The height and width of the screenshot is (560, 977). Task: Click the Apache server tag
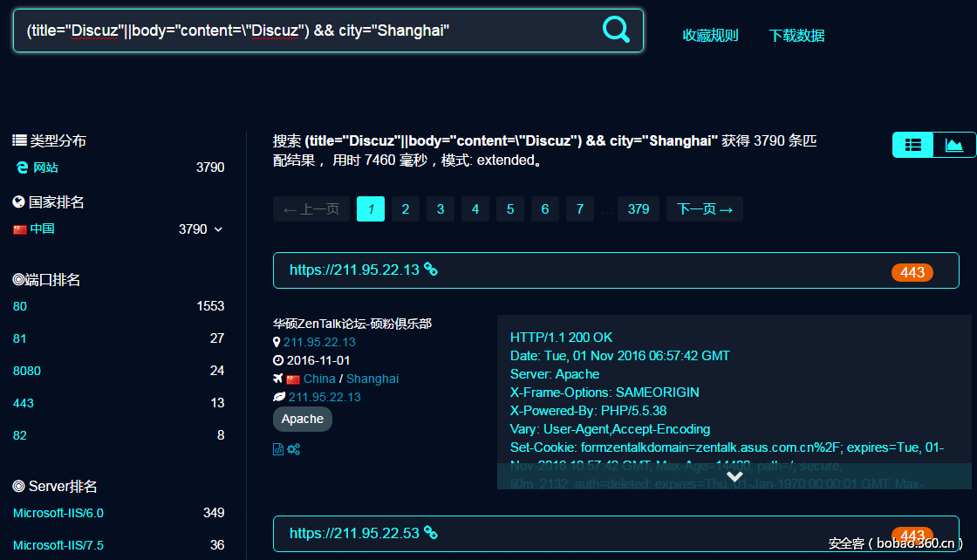(x=303, y=420)
